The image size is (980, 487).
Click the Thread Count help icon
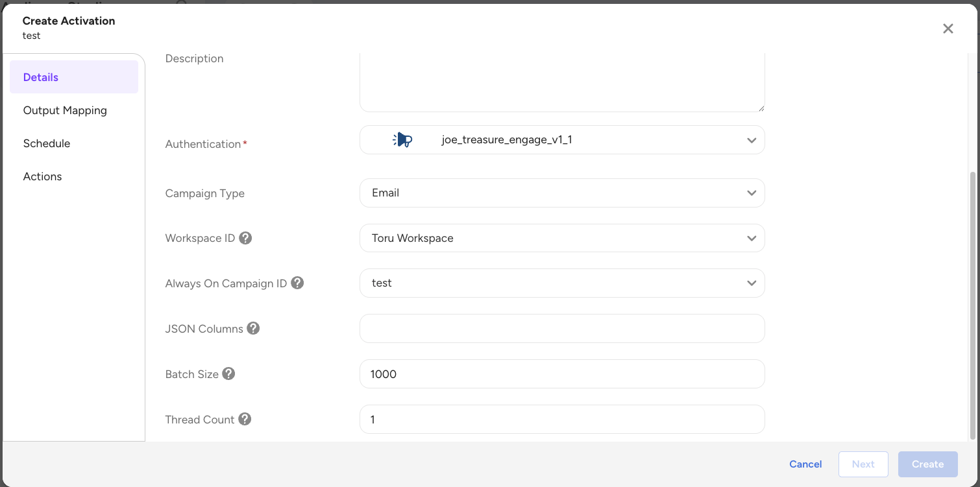coord(245,419)
